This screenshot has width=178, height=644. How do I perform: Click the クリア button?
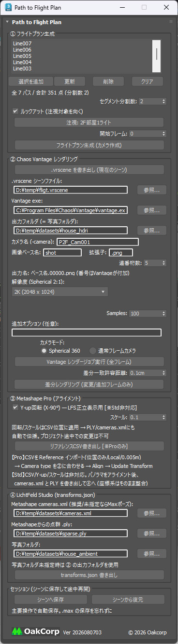tap(148, 81)
